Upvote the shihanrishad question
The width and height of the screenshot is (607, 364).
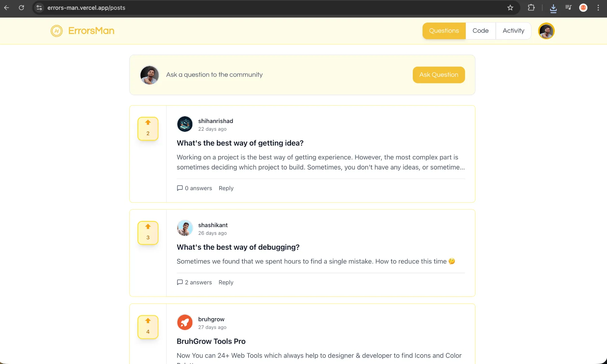point(148,123)
